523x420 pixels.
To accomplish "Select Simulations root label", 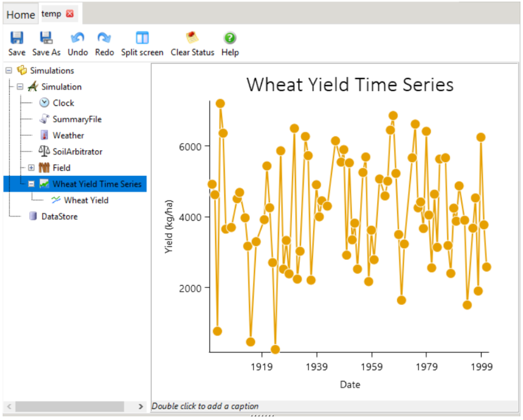I will click(x=52, y=71).
